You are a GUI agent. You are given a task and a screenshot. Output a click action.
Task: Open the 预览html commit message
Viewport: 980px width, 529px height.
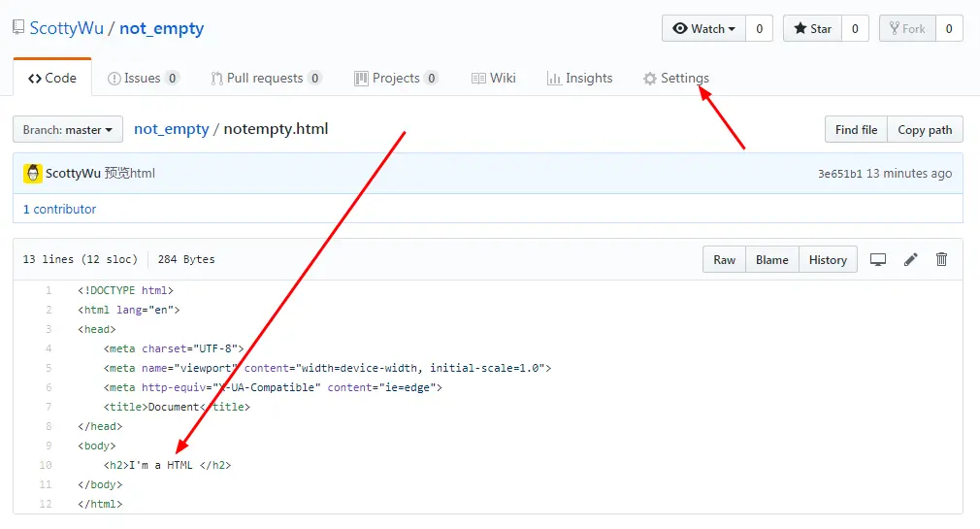130,173
